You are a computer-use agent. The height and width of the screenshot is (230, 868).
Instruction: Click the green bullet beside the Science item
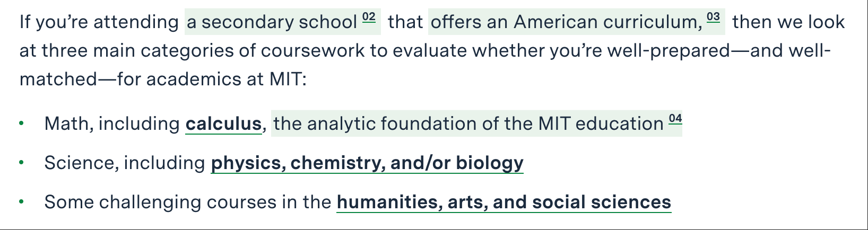click(x=21, y=163)
